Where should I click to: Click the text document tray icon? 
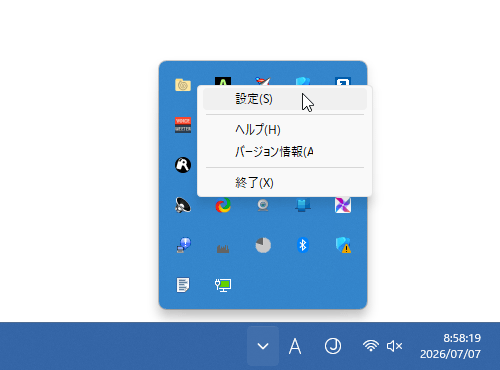pyautogui.click(x=183, y=285)
